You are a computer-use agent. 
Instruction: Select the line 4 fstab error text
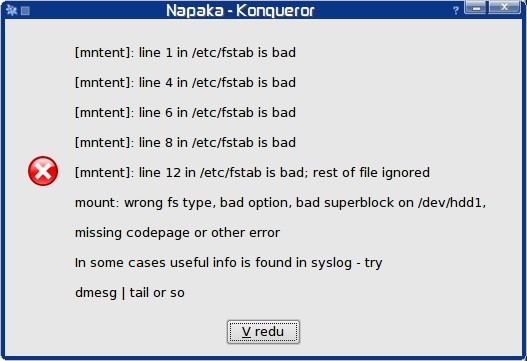click(x=185, y=83)
